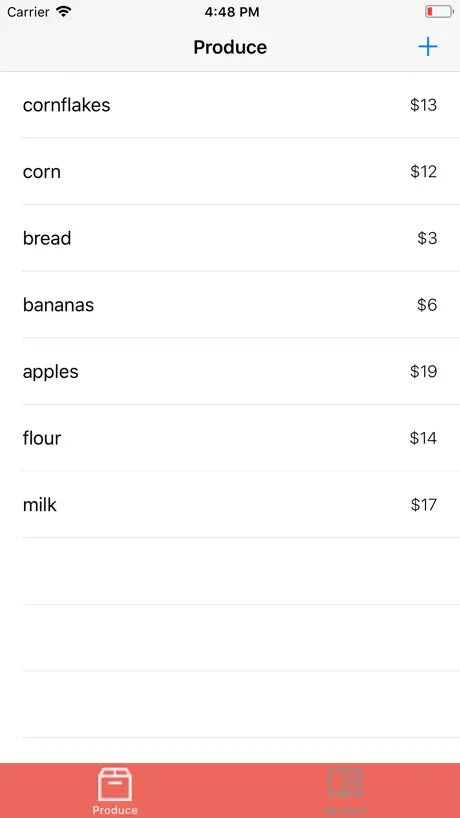Click the $13 price for cornflakes
This screenshot has height=818, width=460.
coord(423,105)
